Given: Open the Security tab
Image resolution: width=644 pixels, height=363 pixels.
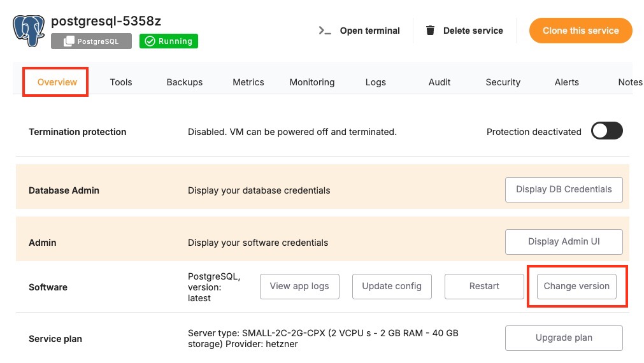Looking at the screenshot, I should coord(503,82).
